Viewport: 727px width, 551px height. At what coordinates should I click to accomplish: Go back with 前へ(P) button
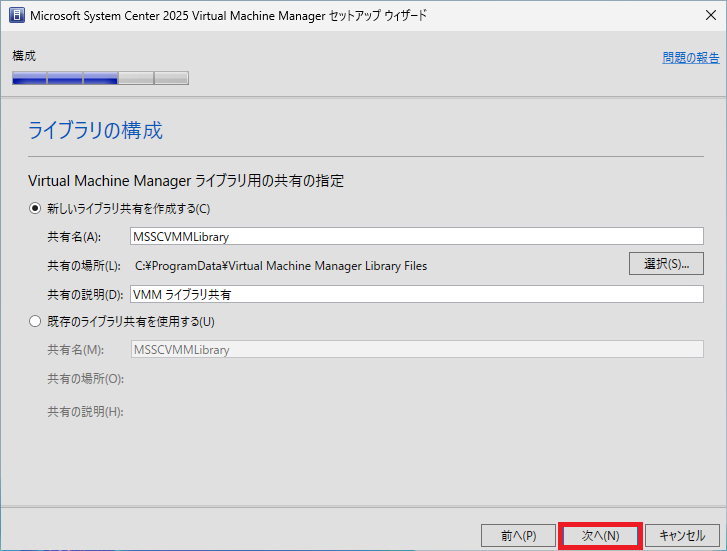(x=518, y=536)
